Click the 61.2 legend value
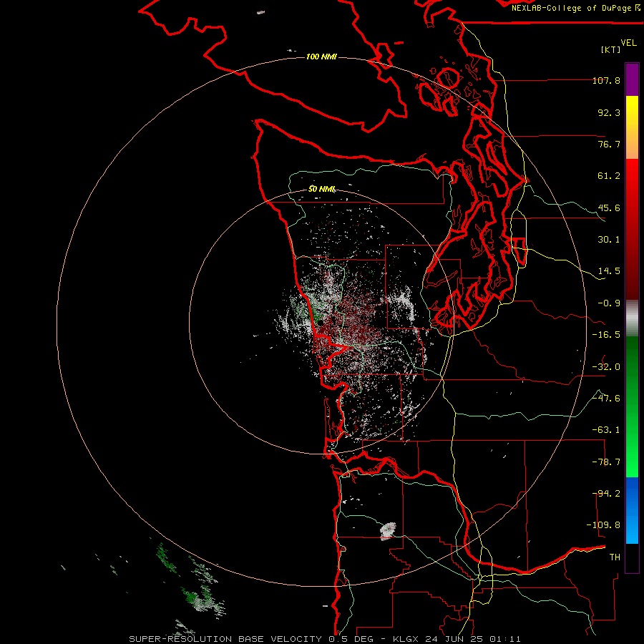 (x=609, y=176)
